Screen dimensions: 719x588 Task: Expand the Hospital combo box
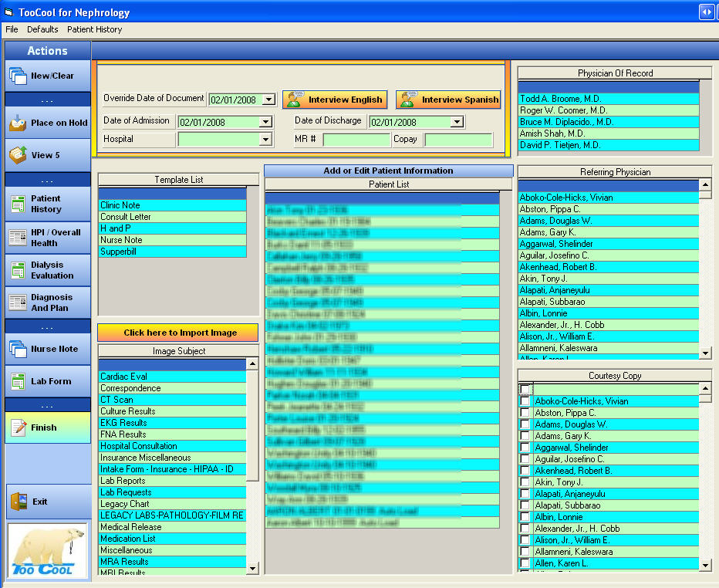pos(265,139)
